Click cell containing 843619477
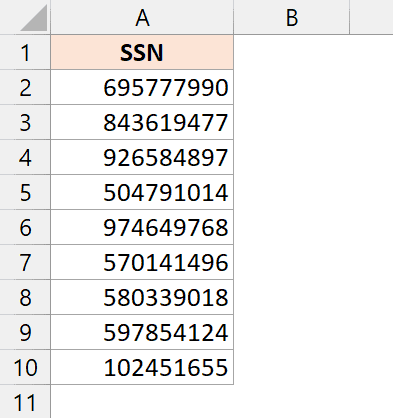Image resolution: width=393 pixels, height=418 pixels. point(142,122)
